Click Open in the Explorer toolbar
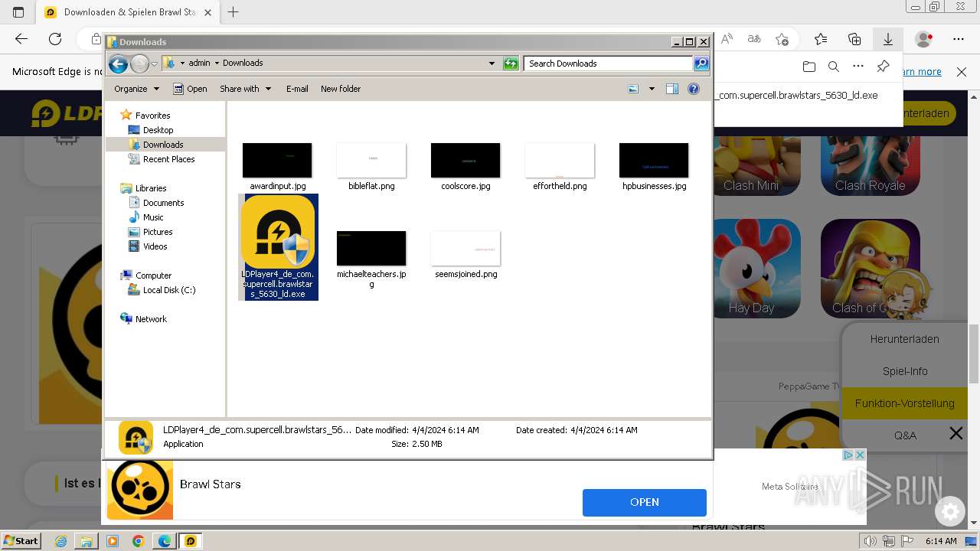The image size is (980, 551). pyautogui.click(x=190, y=89)
